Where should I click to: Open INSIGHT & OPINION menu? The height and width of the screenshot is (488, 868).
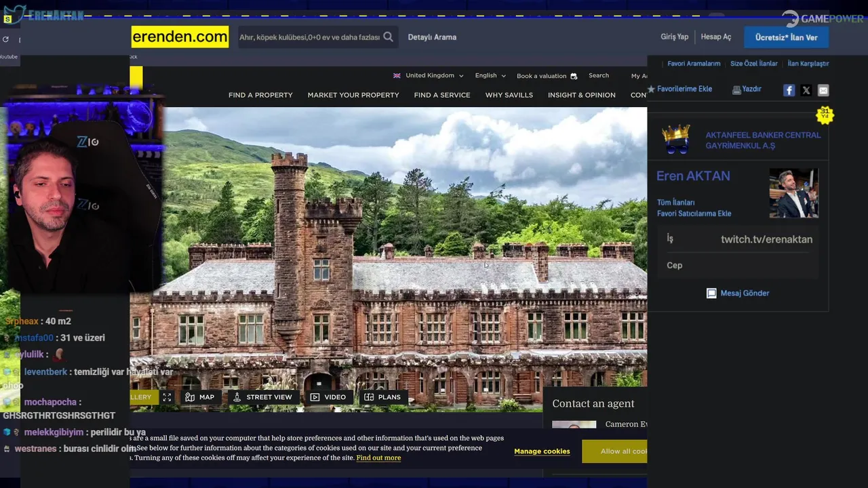click(582, 95)
